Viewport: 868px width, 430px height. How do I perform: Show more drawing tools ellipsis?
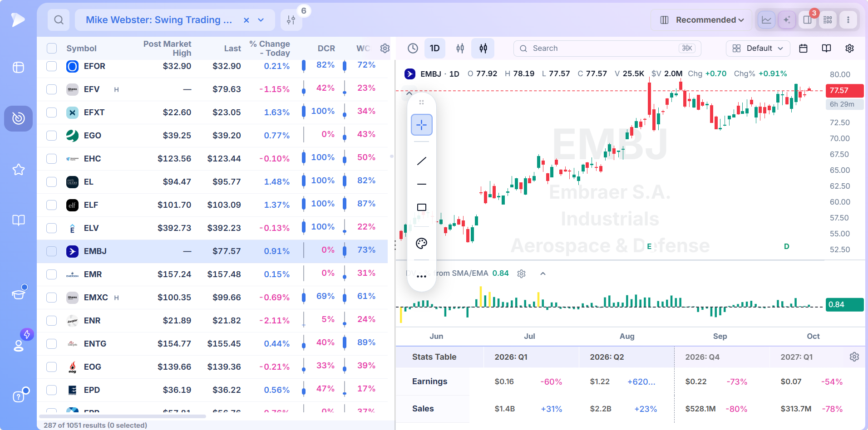coord(422,276)
